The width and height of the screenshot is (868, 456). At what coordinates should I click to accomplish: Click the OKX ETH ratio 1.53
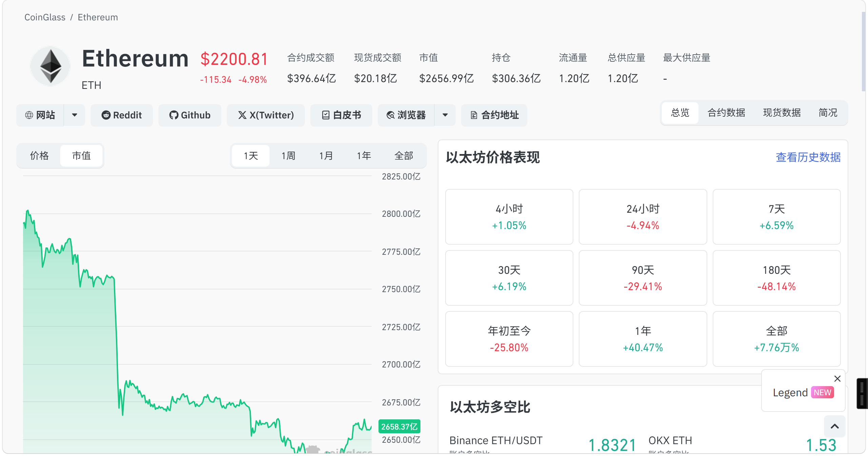(821, 445)
